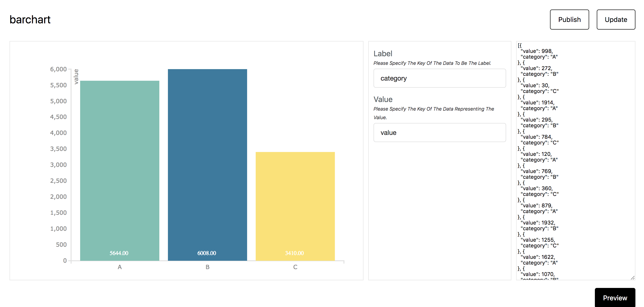
Task: Click the 3410.00 data label
Action: [295, 253]
